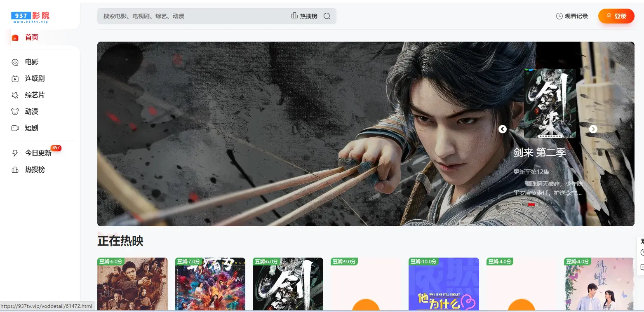The width and height of the screenshot is (644, 312).
Task: Click the orange 登录 button
Action: pyautogui.click(x=616, y=16)
